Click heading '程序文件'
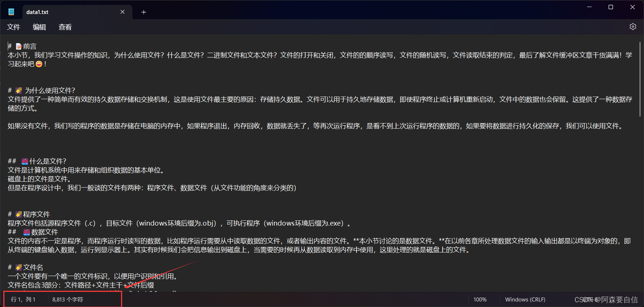This screenshot has width=644, height=307. pos(37,214)
